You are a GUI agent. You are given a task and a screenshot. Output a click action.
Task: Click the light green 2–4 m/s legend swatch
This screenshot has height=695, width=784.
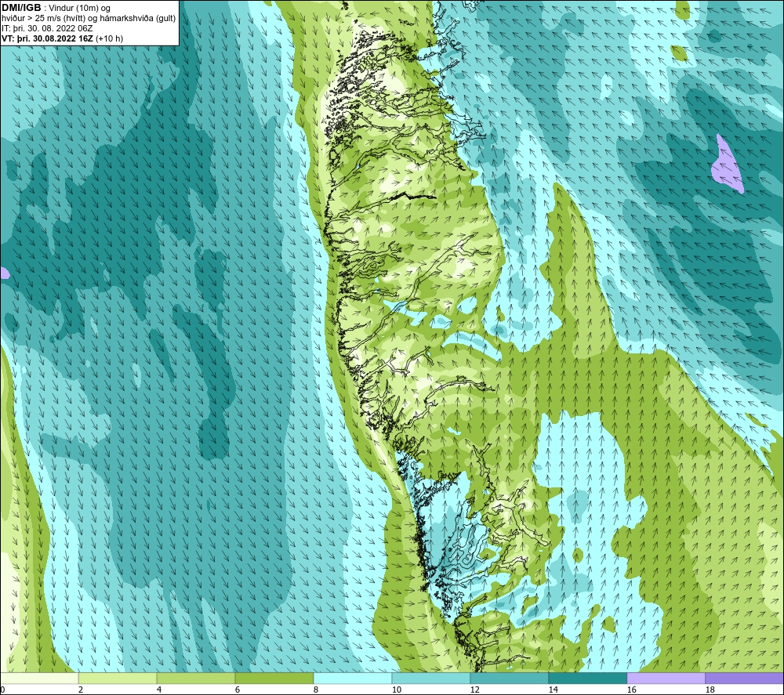pyautogui.click(x=118, y=678)
